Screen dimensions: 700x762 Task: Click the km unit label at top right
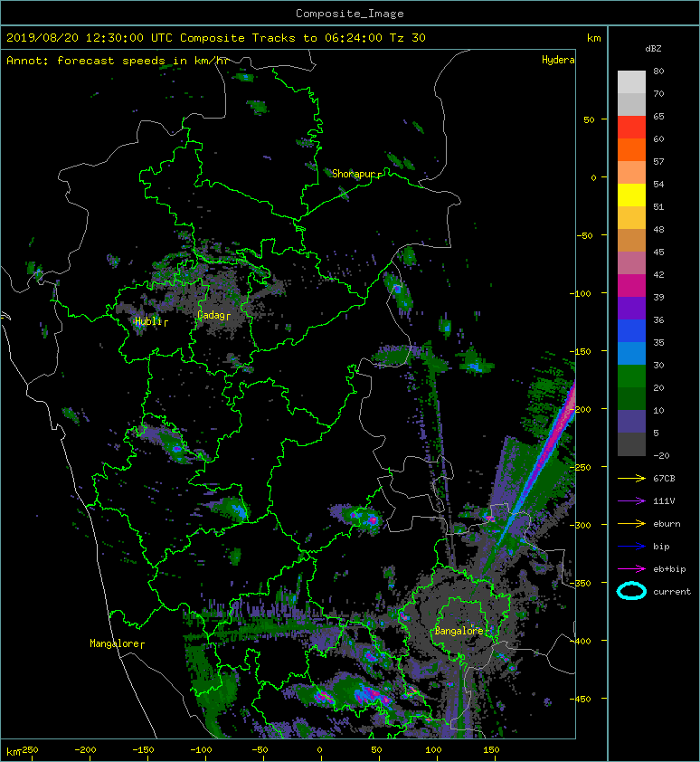[593, 38]
